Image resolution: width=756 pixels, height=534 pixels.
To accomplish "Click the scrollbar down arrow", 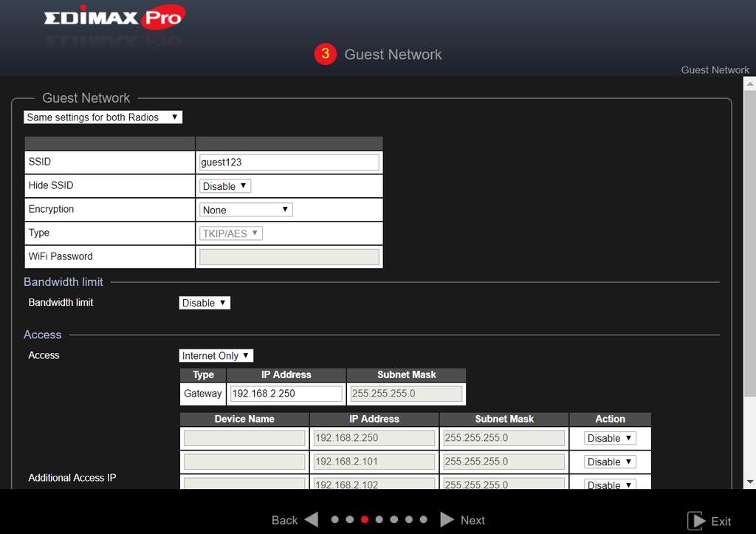I will pyautogui.click(x=750, y=482).
